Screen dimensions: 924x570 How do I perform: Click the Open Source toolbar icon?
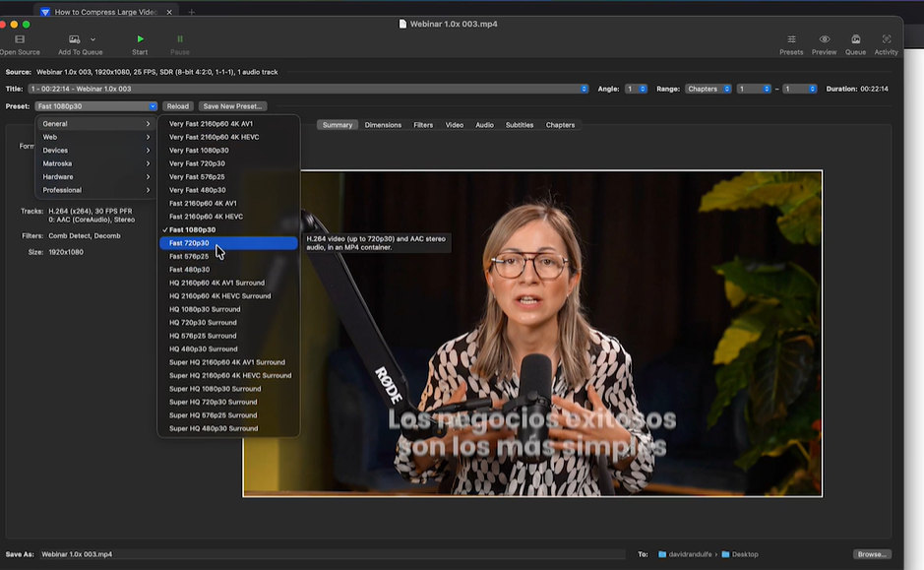(x=19, y=39)
